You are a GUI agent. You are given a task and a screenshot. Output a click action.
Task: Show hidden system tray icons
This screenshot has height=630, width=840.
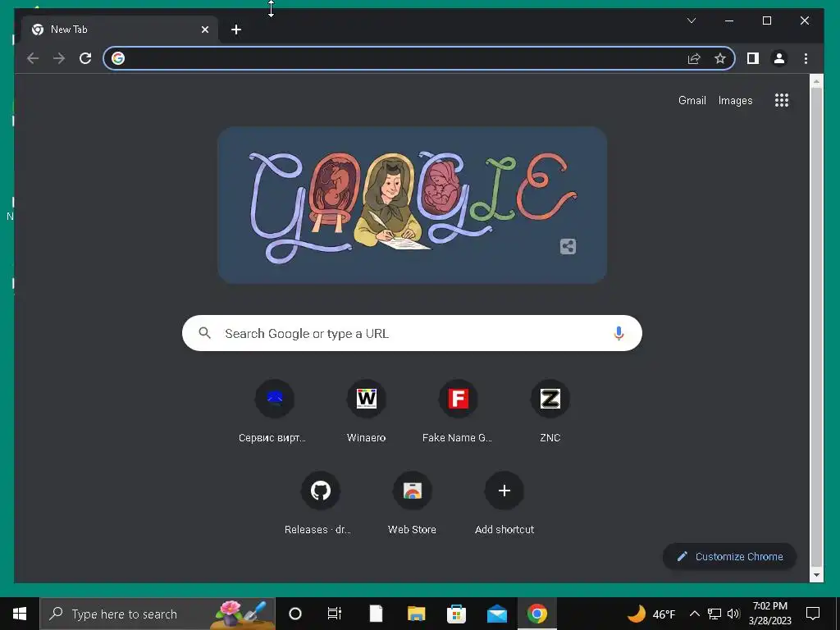click(x=694, y=614)
